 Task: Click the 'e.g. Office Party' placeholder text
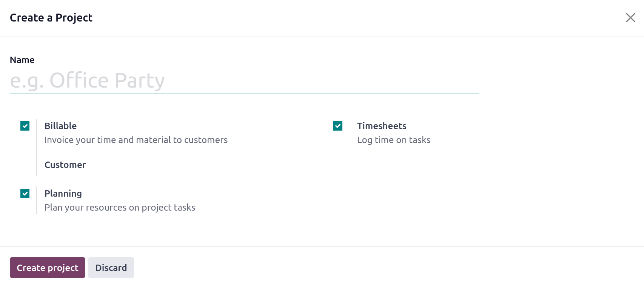[x=87, y=80]
